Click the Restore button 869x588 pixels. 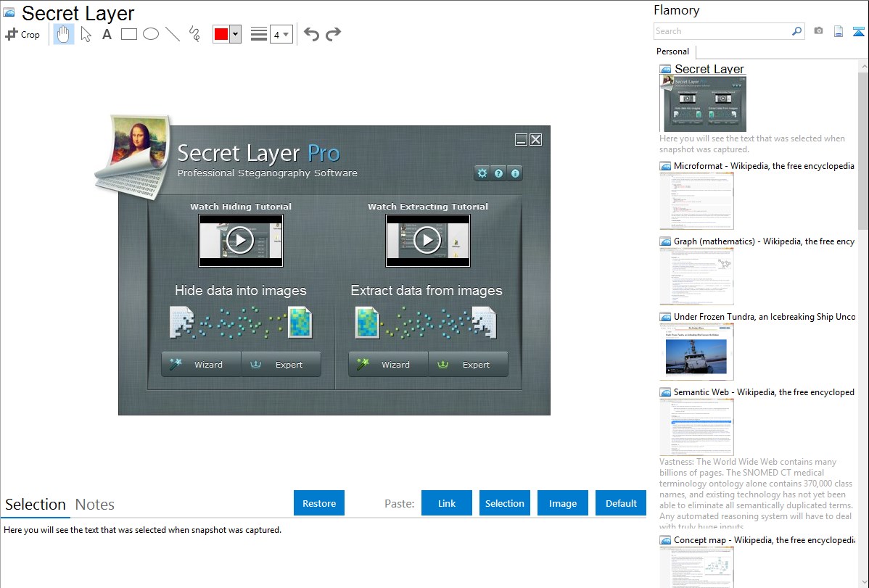pos(319,503)
